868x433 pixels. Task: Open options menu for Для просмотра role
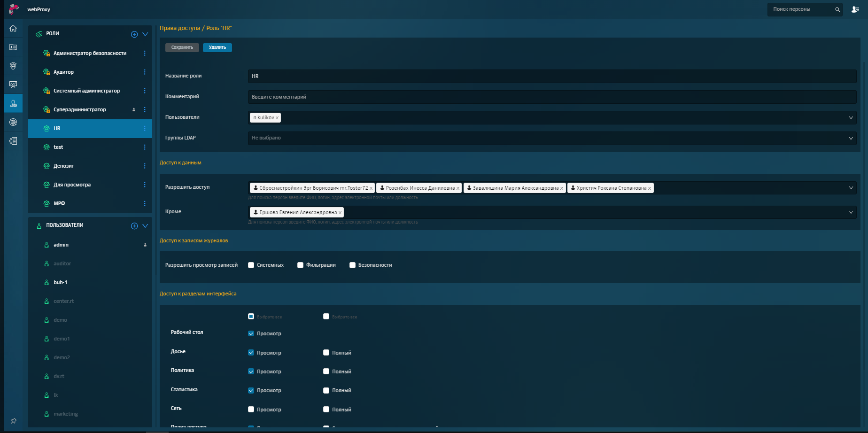point(145,185)
